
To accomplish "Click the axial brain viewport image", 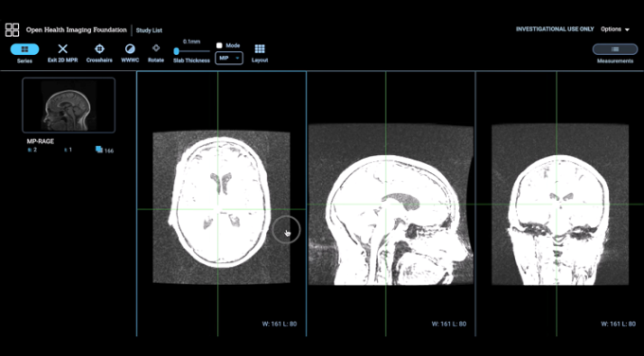I will pyautogui.click(x=222, y=207).
